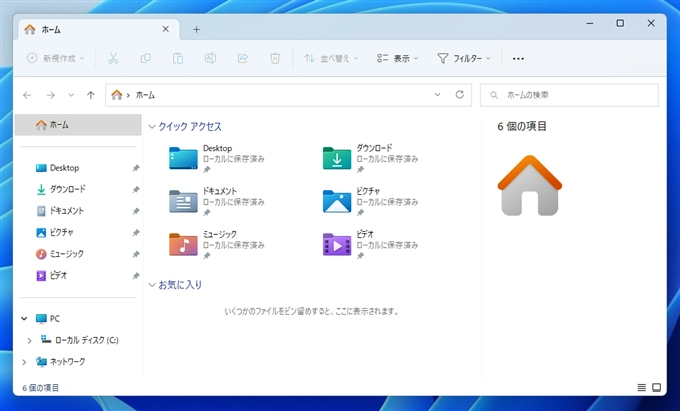
Task: Open the ドキュメント folder icon in main pane
Action: [x=183, y=201]
